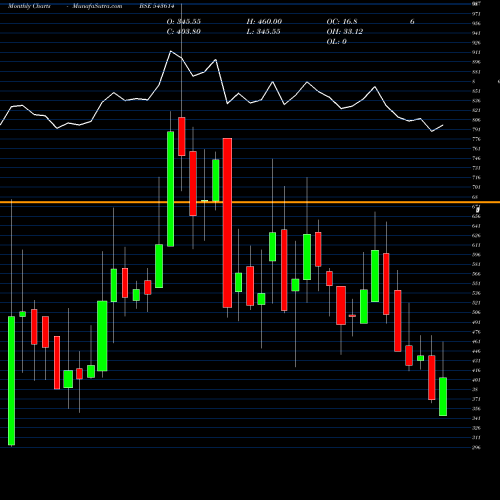Click the 'OL: 0' readout

[337, 41]
